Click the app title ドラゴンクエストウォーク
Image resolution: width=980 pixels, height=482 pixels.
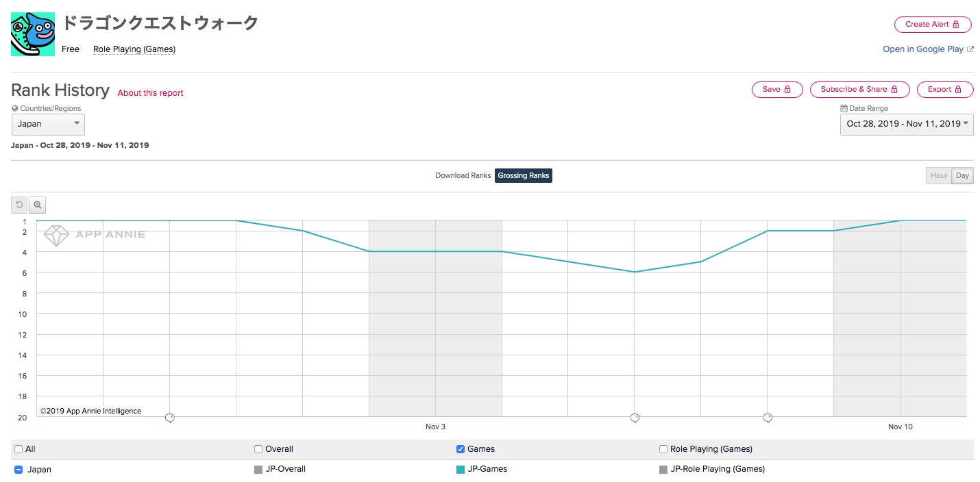[160, 23]
